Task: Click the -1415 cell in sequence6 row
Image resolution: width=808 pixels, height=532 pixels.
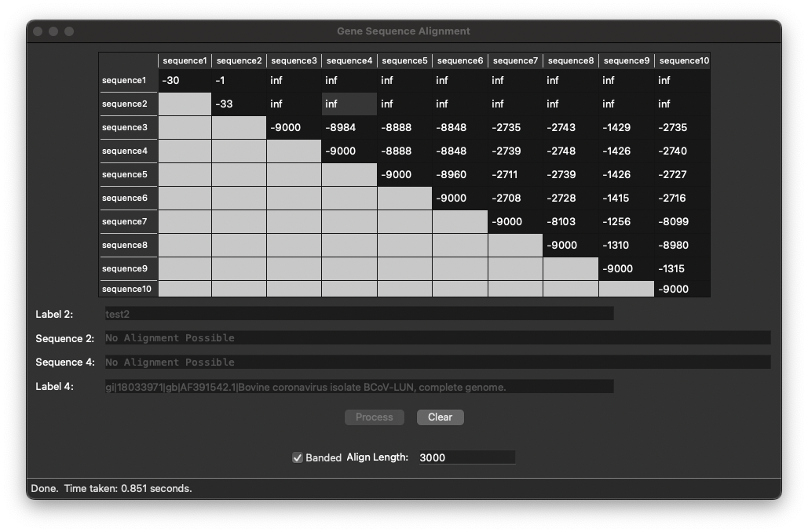Action: 627,199
